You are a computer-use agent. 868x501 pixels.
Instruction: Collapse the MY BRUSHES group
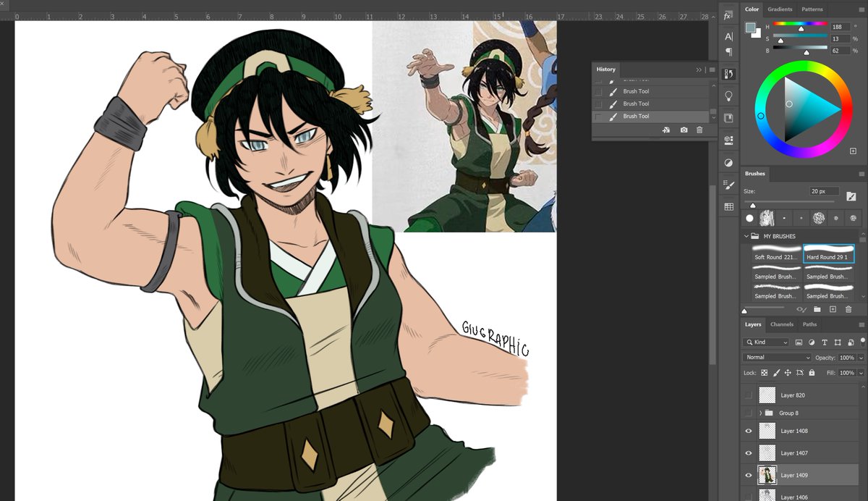[x=746, y=236]
